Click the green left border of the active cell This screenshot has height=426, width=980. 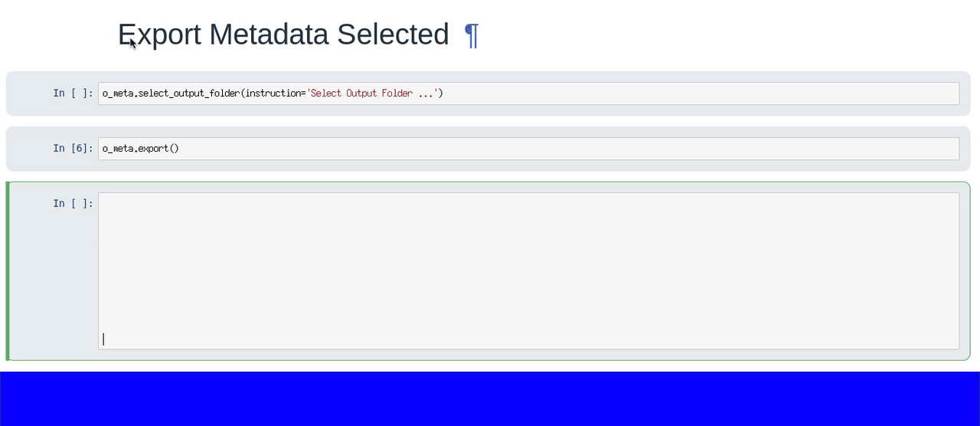tap(8, 270)
